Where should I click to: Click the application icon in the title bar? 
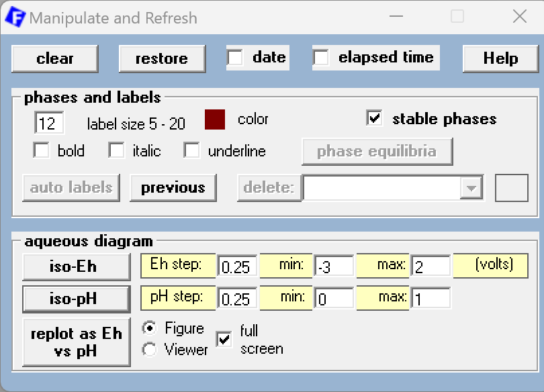15,17
